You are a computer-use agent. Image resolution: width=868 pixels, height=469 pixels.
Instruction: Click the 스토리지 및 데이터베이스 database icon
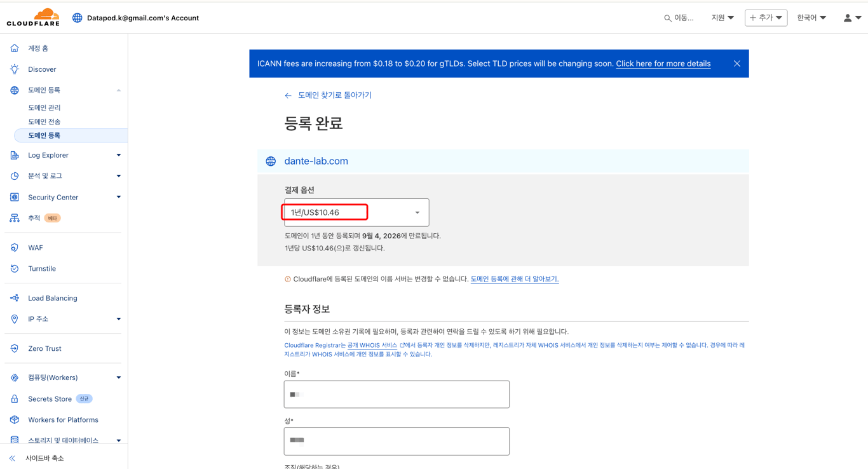point(15,440)
